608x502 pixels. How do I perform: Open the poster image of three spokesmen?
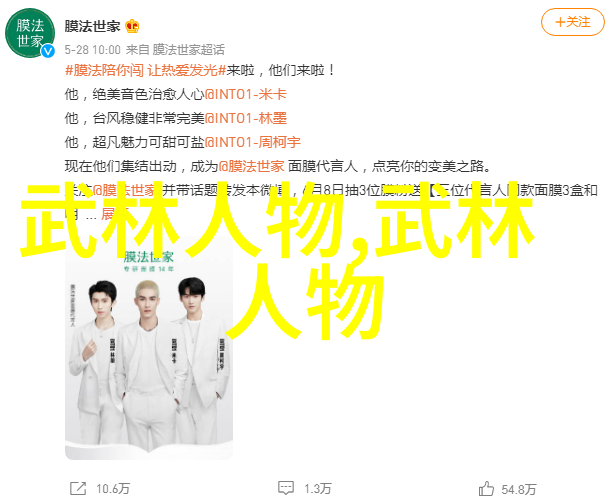149,348
